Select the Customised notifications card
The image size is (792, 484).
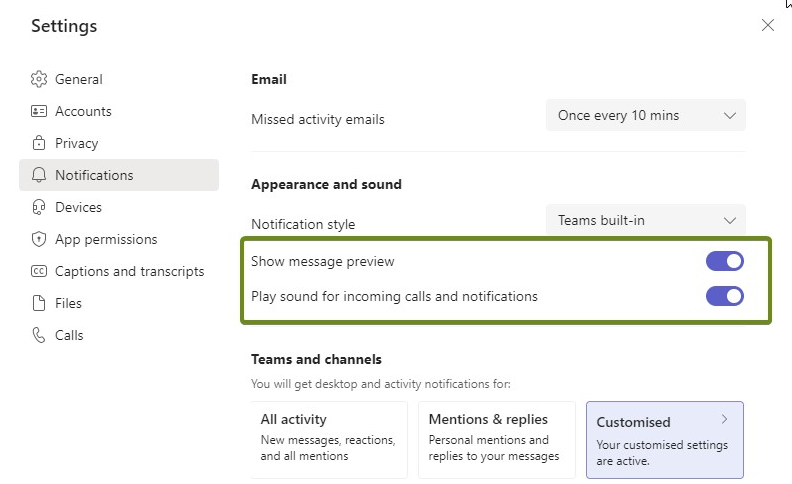click(665, 440)
